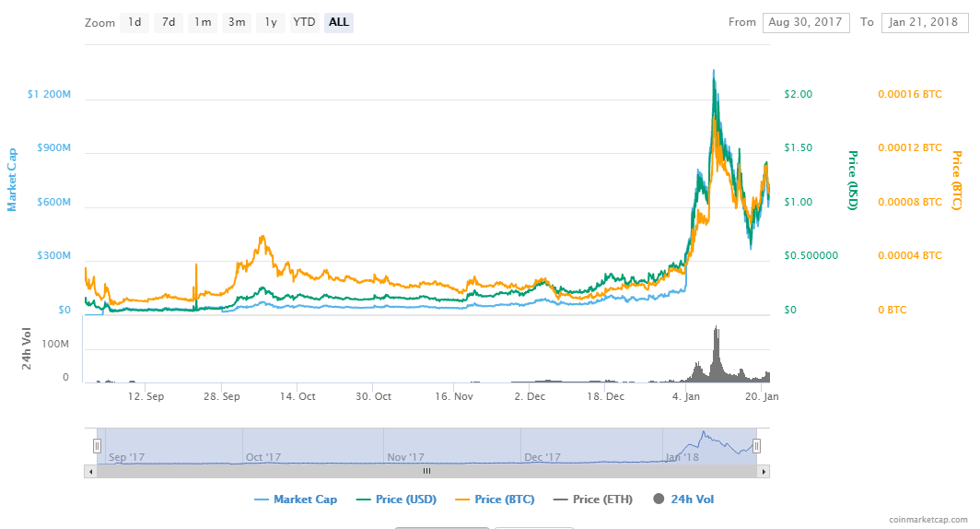Click the left navigator range handle
Screen dimensions: 980x529
pyautogui.click(x=97, y=446)
